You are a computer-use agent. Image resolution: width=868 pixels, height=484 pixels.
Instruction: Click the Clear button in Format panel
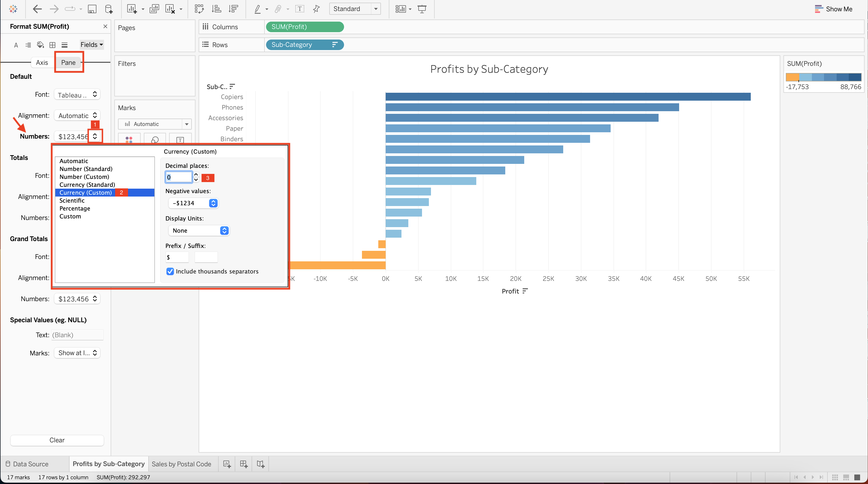57,440
